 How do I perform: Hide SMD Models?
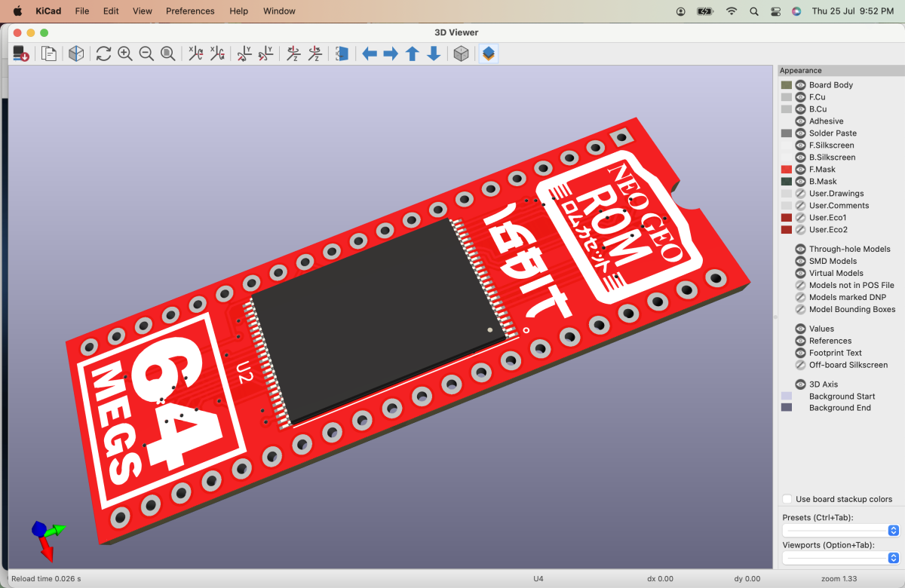click(801, 262)
